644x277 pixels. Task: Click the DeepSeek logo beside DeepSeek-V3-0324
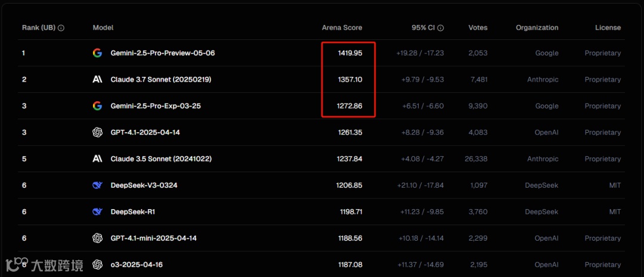[97, 185]
